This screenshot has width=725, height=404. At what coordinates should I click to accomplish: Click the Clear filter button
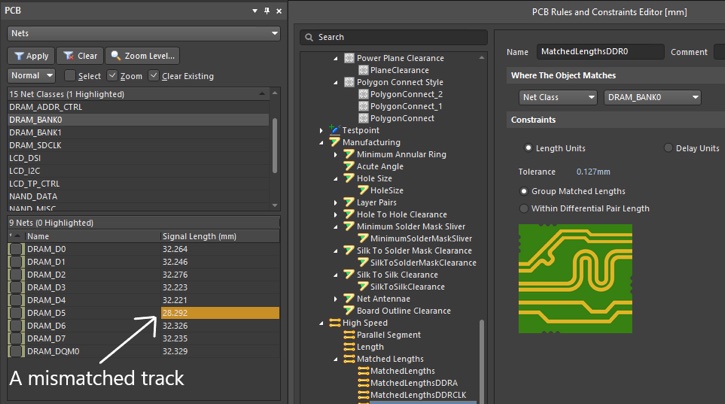(x=80, y=56)
